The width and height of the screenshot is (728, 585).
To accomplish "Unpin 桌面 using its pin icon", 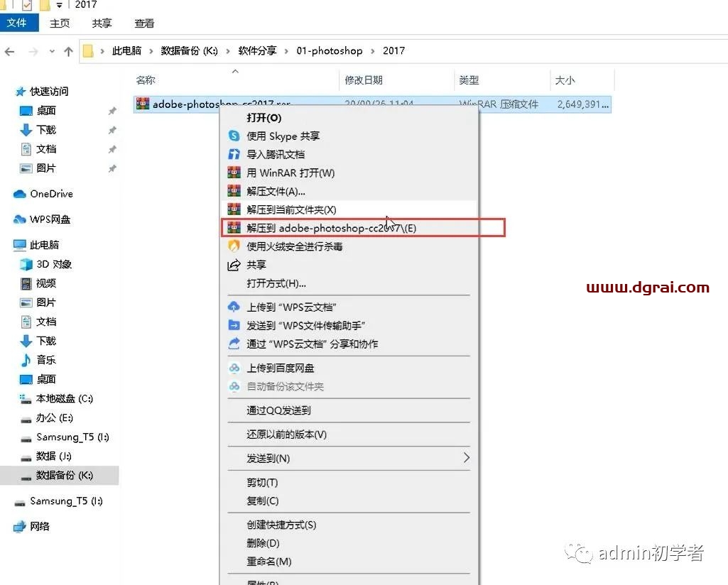I will point(112,111).
